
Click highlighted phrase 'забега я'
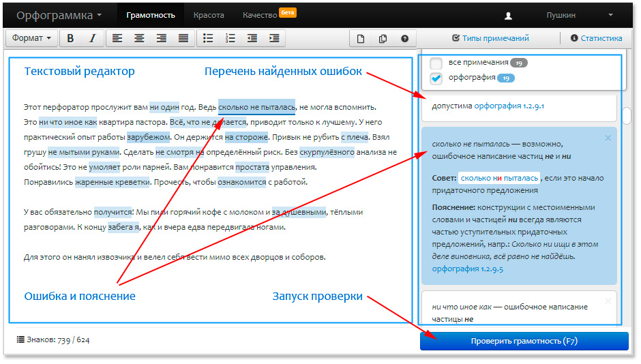coord(123,227)
